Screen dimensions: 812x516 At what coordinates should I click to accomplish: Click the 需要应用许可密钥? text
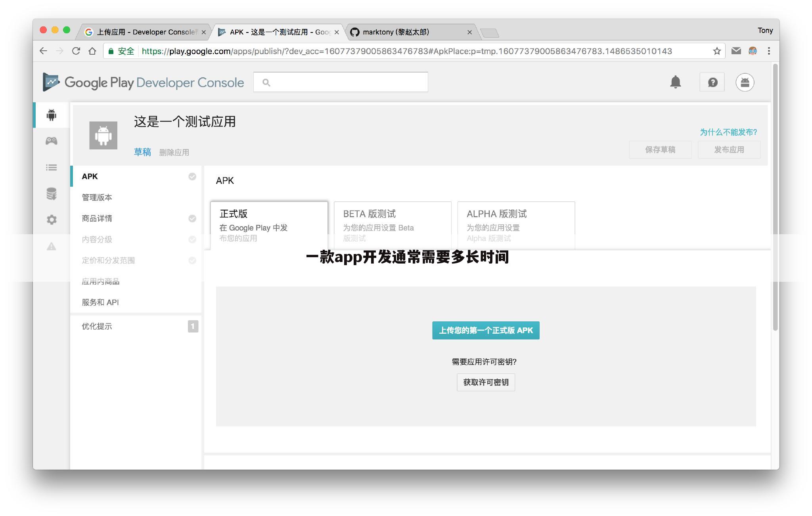coord(484,361)
